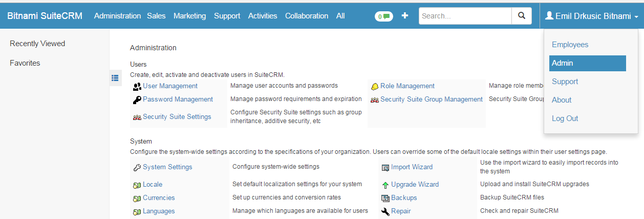
Task: Click the Backups icon
Action: pos(385,198)
